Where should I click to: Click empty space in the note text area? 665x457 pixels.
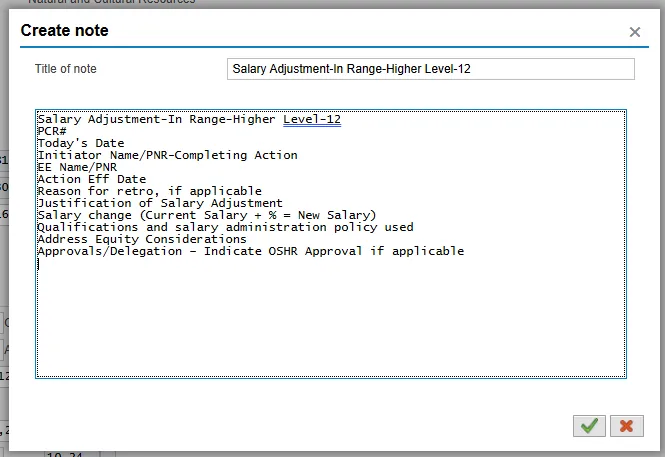tap(330, 320)
